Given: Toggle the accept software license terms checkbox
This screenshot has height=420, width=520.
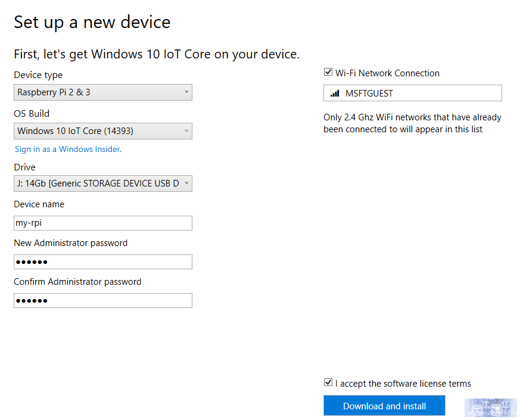Looking at the screenshot, I should pyautogui.click(x=328, y=382).
